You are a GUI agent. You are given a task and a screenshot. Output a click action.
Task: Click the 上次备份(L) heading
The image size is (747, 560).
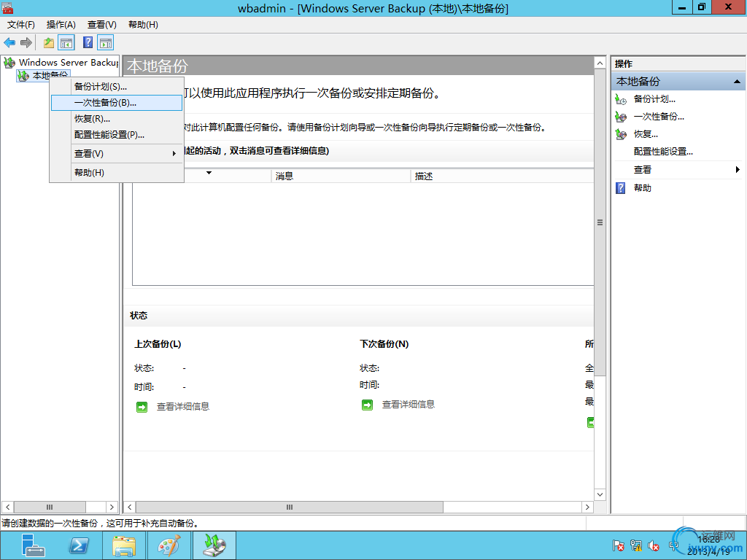coord(158,344)
